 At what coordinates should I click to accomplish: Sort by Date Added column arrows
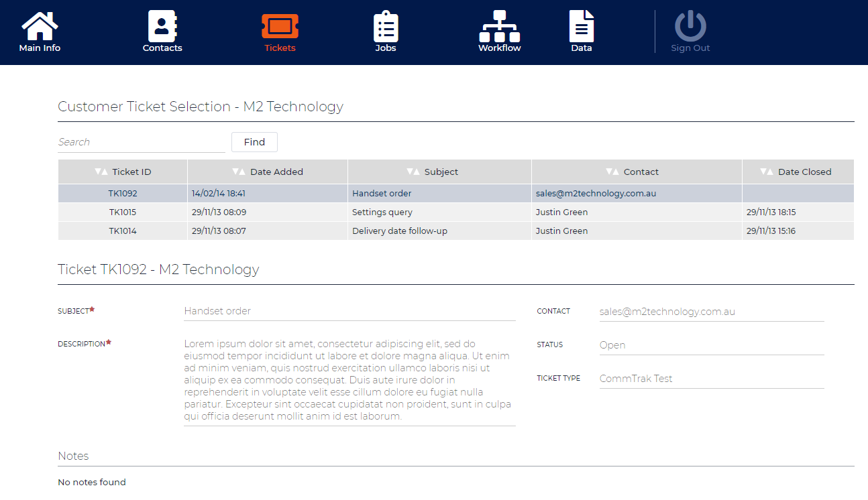(239, 172)
